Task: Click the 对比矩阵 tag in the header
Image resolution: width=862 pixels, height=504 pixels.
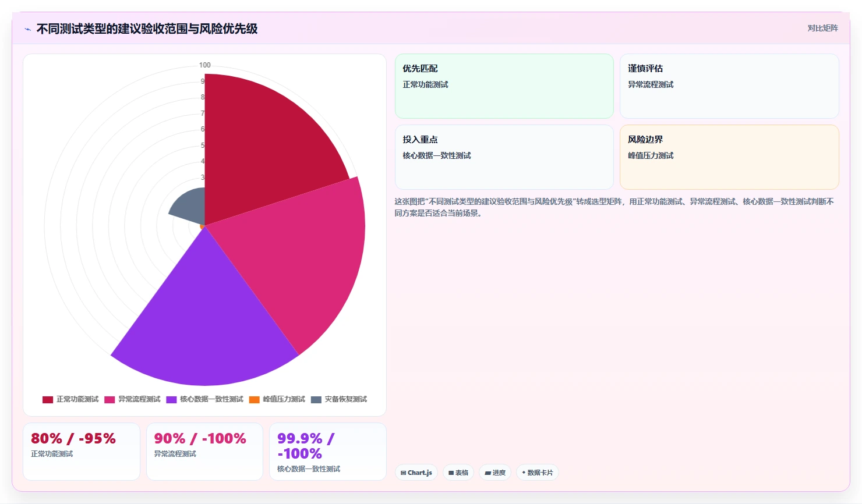Action: [822, 28]
